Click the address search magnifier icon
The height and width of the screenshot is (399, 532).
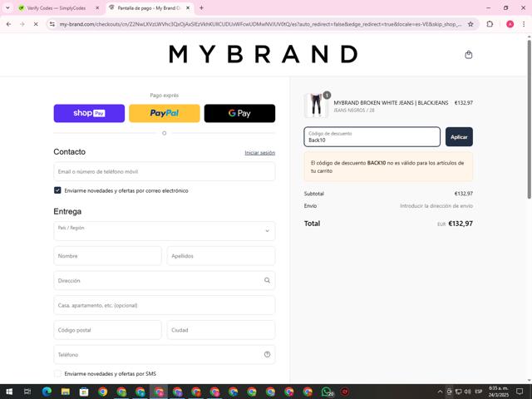pyautogui.click(x=267, y=280)
